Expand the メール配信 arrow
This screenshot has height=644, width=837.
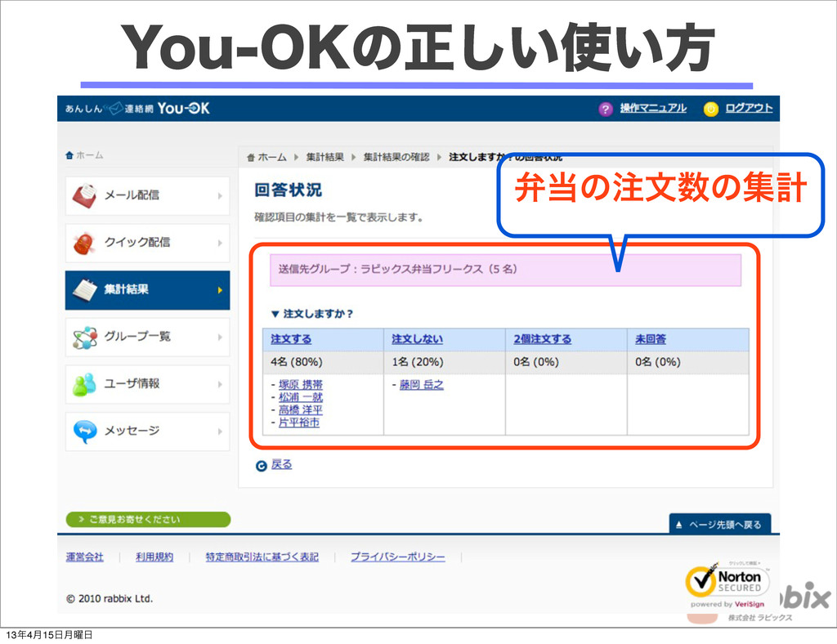pos(219,196)
